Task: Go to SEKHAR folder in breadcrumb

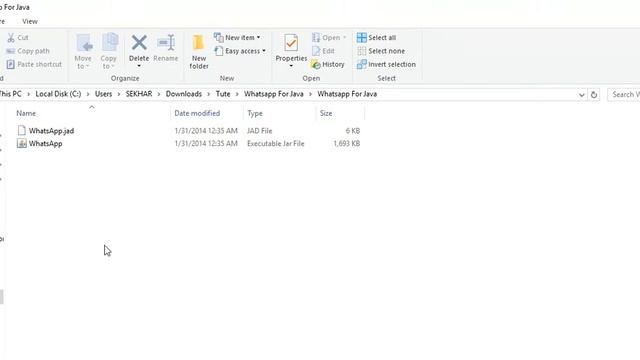Action: [x=139, y=94]
